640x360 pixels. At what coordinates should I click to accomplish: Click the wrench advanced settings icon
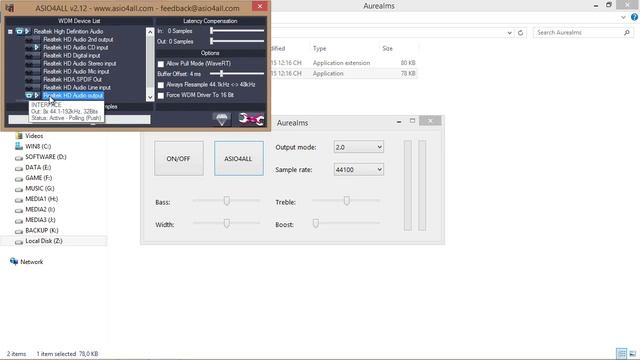(x=251, y=119)
